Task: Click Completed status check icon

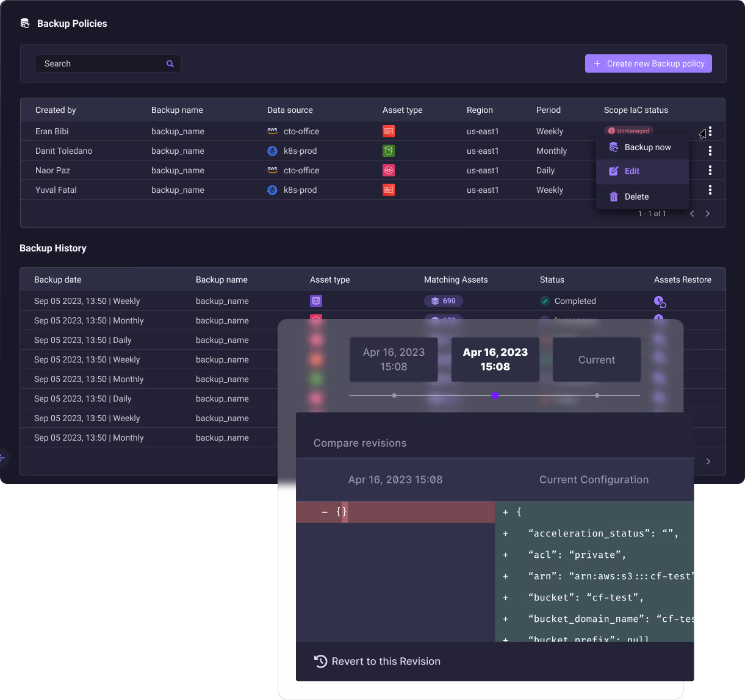Action: [x=545, y=301]
